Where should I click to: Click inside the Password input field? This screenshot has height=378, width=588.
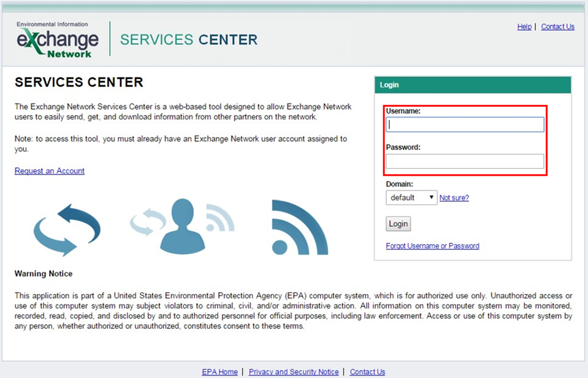(x=464, y=161)
